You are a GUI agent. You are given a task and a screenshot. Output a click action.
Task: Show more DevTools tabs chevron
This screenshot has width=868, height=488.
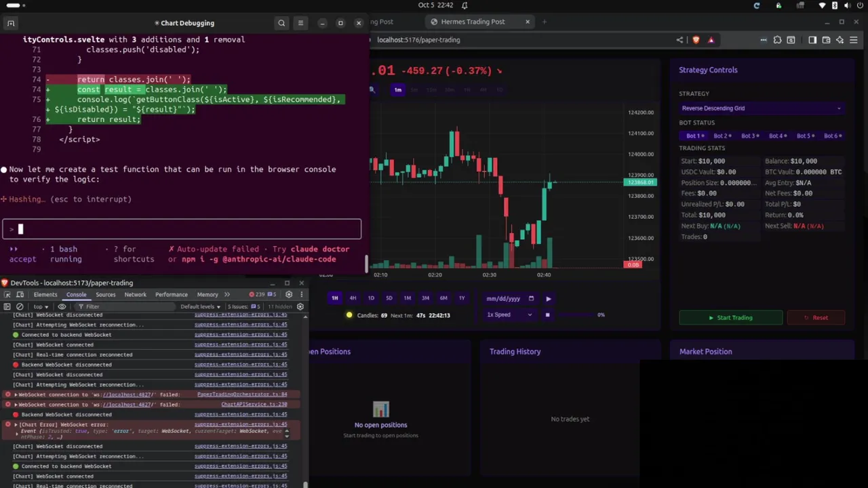coord(227,295)
